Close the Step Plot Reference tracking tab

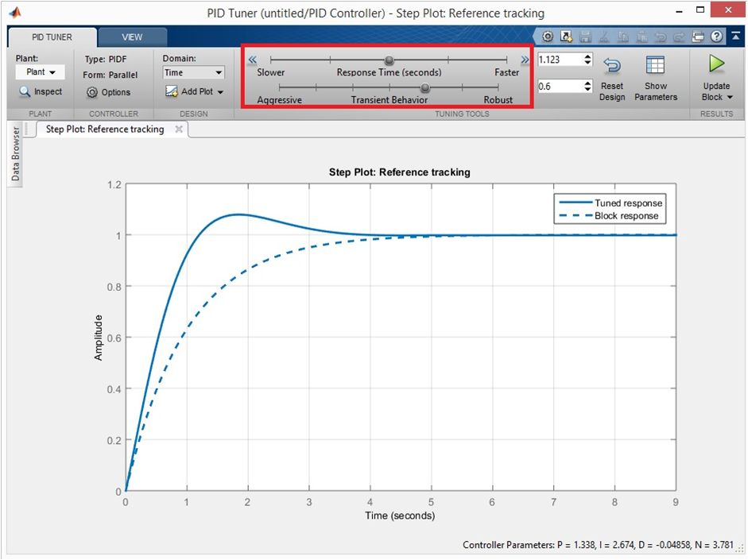(x=179, y=129)
